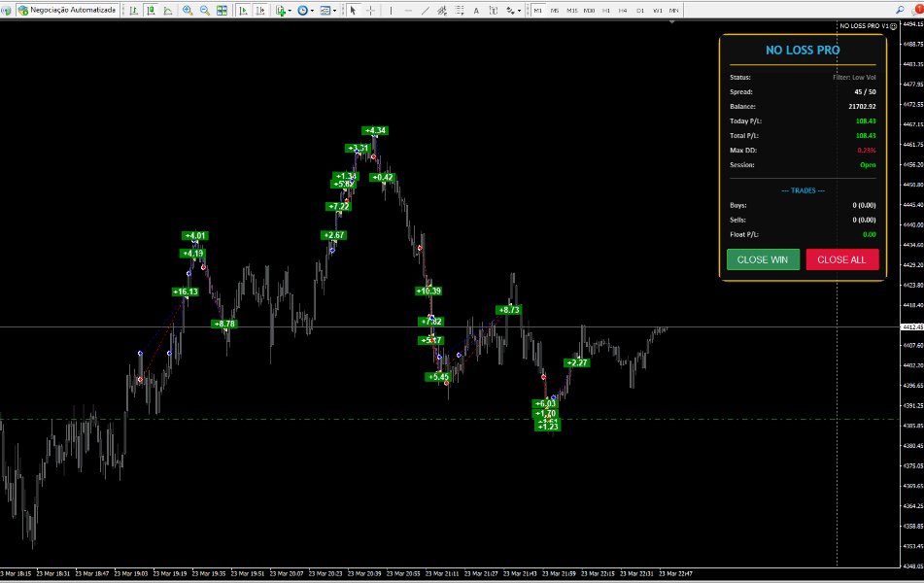Click the Status value Filter: Low Vol

854,77
